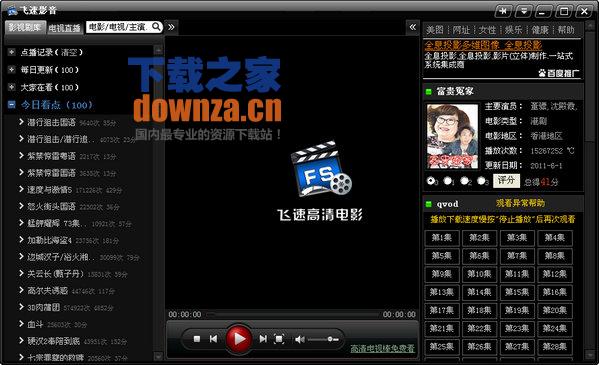Viewport: 599px width, 365px height.
Task: Skip to the next track icon
Action: tap(263, 339)
